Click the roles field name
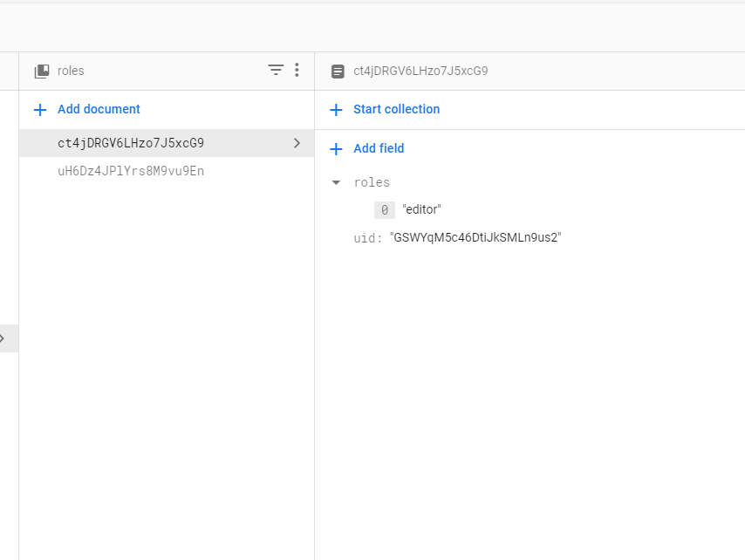Image resolution: width=745 pixels, height=560 pixels. pyautogui.click(x=372, y=182)
